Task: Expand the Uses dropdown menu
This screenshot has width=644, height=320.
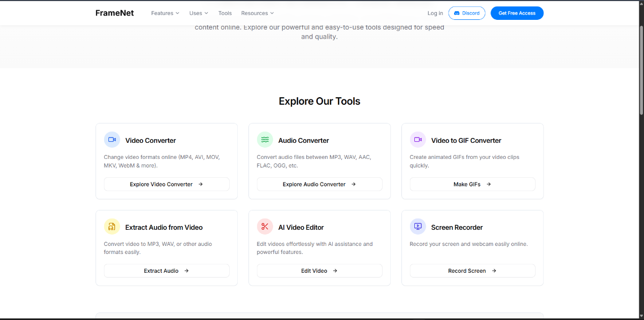Action: [x=199, y=13]
